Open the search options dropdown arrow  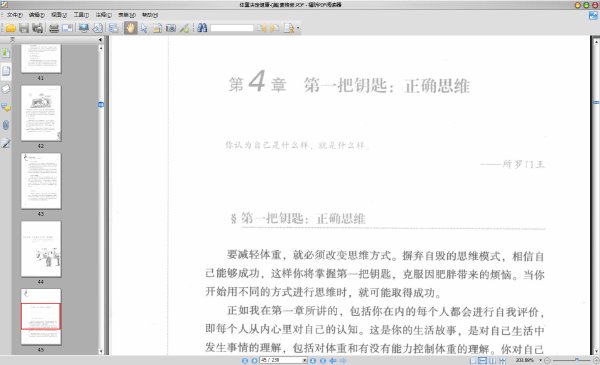[x=298, y=28]
